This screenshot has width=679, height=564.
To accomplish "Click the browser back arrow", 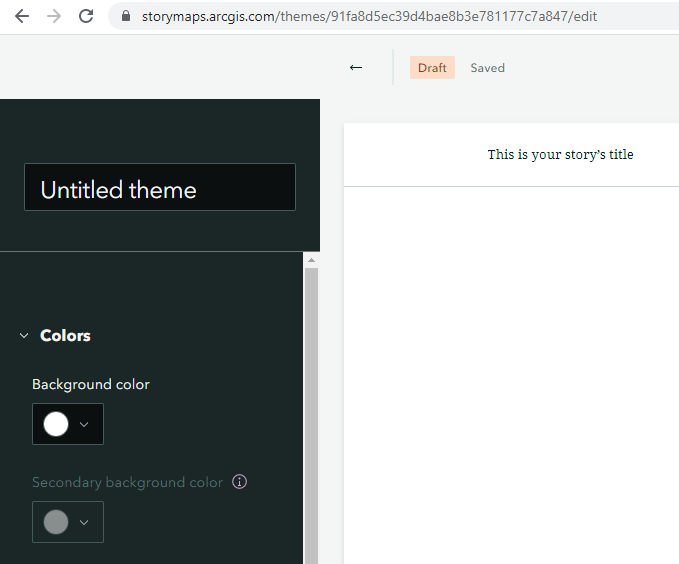I will [22, 16].
